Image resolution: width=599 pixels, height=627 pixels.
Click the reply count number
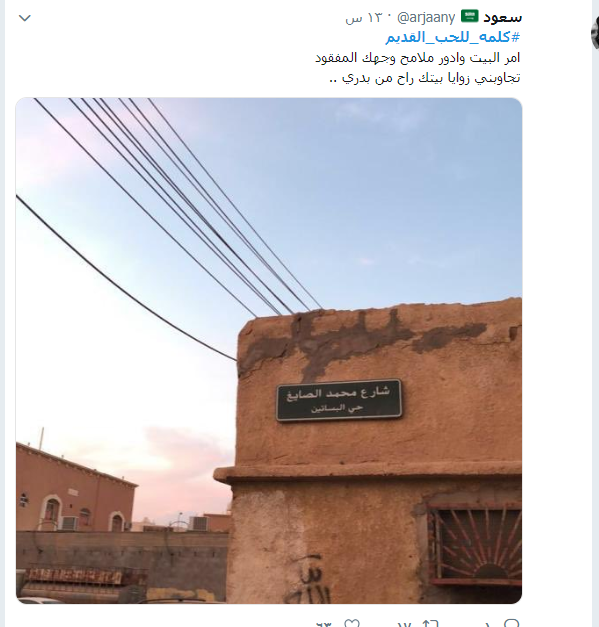click(x=487, y=624)
